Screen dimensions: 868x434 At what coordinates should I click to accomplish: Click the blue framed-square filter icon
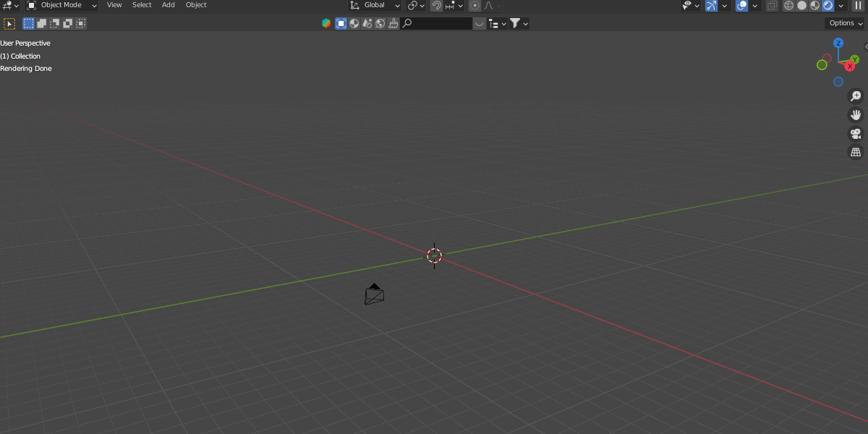[341, 23]
